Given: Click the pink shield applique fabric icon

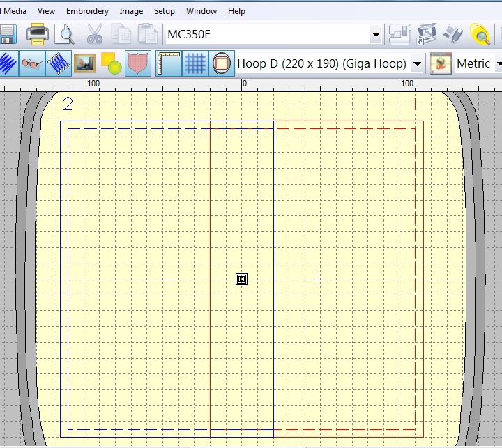Looking at the screenshot, I should pyautogui.click(x=138, y=63).
